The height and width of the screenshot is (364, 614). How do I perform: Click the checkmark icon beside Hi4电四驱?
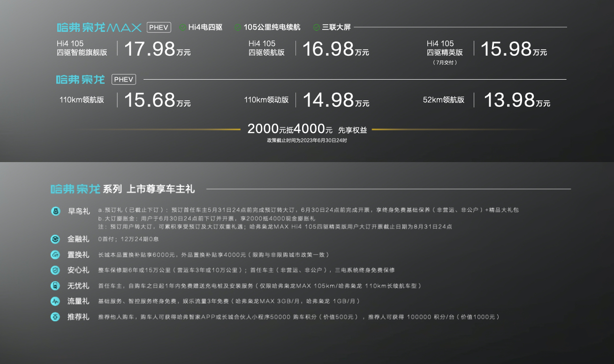point(182,27)
